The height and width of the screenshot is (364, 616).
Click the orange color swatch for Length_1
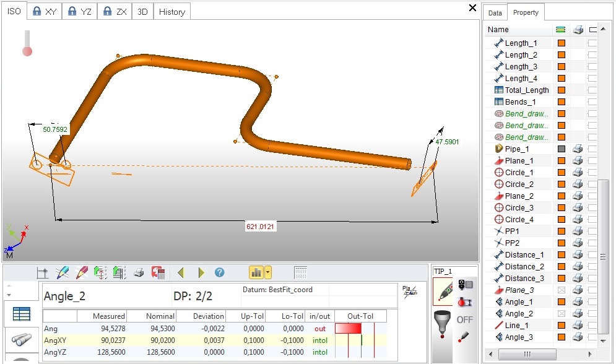click(562, 43)
